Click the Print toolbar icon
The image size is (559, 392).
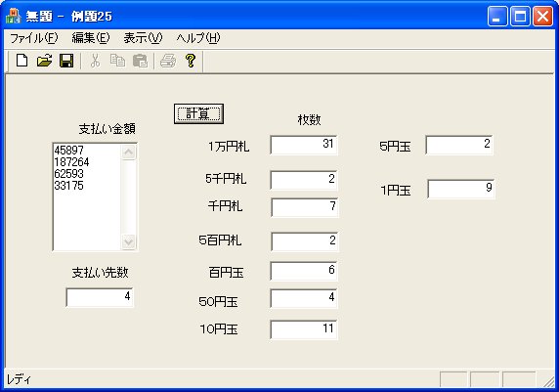click(x=168, y=61)
